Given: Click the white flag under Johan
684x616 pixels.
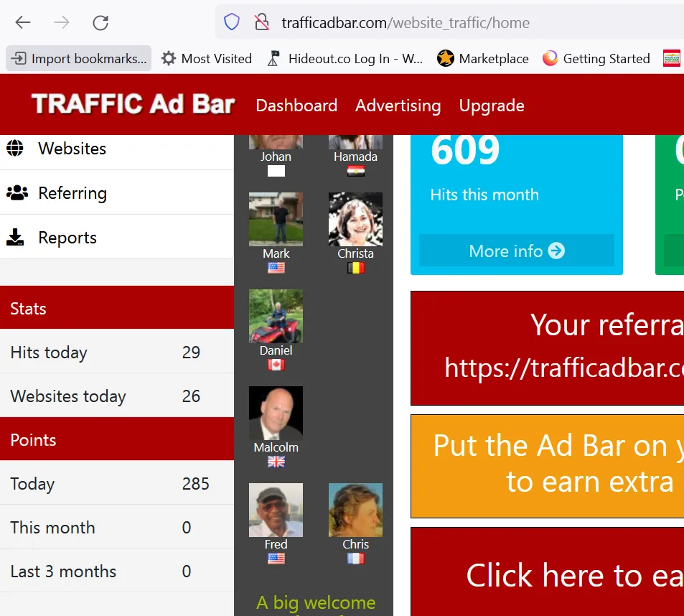Looking at the screenshot, I should click(x=276, y=171).
